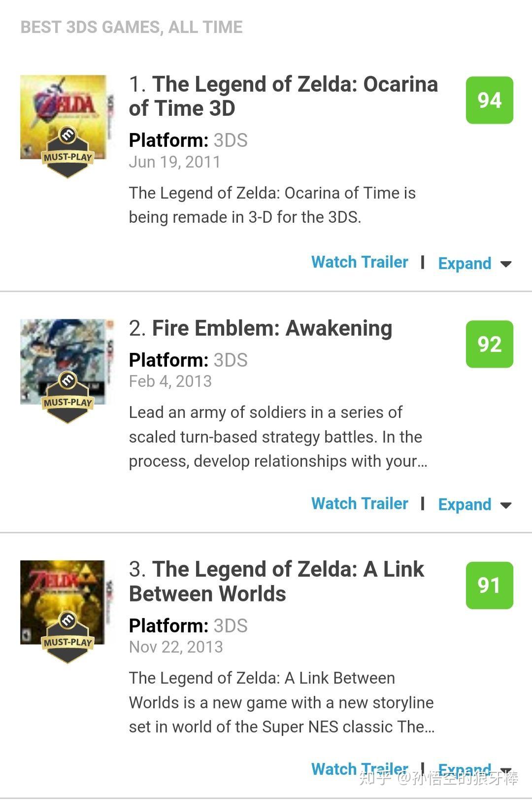532x800 pixels.
Task: Click the Fire Emblem description text
Action: (x=277, y=437)
